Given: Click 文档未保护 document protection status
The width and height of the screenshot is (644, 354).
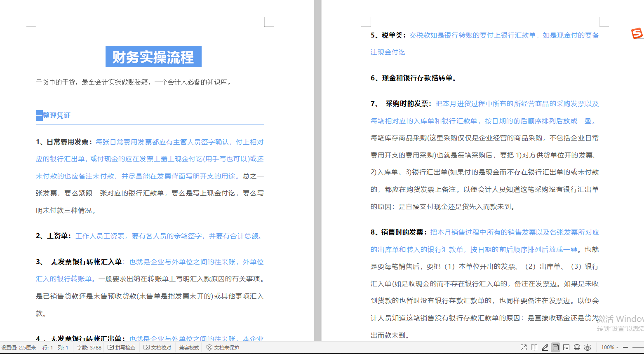Looking at the screenshot, I should point(223,348).
